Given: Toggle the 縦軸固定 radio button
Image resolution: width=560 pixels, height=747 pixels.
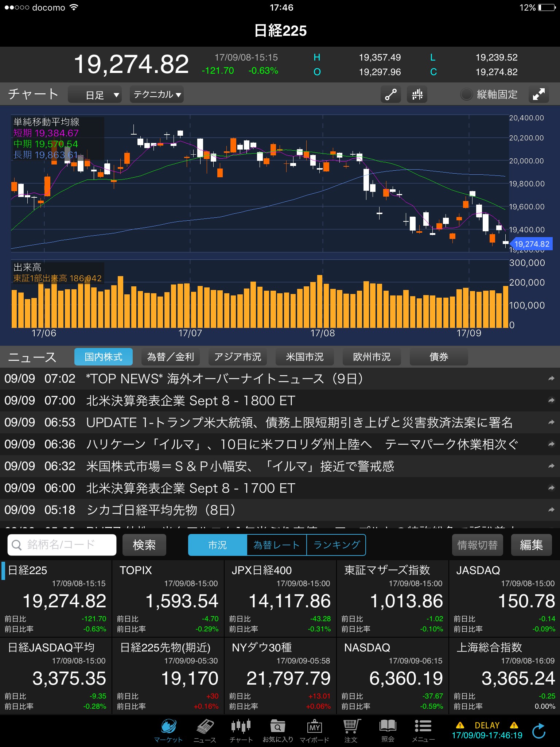Looking at the screenshot, I should pyautogui.click(x=466, y=94).
